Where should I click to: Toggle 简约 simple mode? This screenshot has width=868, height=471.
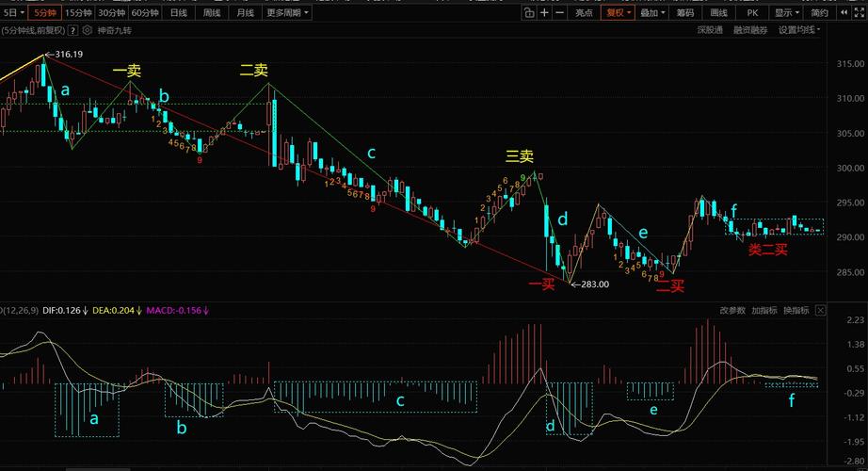(x=819, y=13)
